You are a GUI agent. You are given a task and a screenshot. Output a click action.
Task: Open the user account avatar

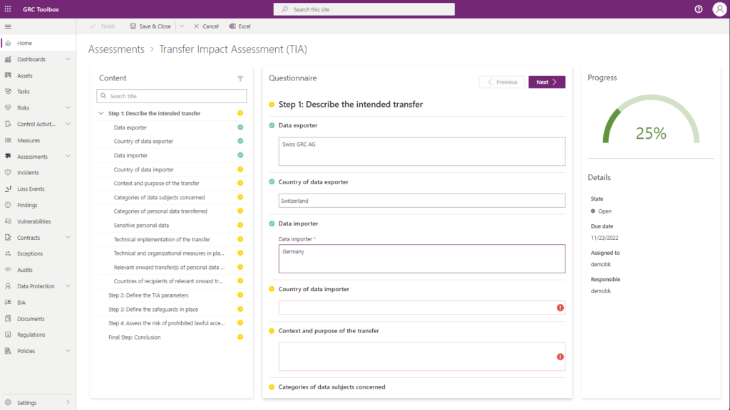click(719, 9)
